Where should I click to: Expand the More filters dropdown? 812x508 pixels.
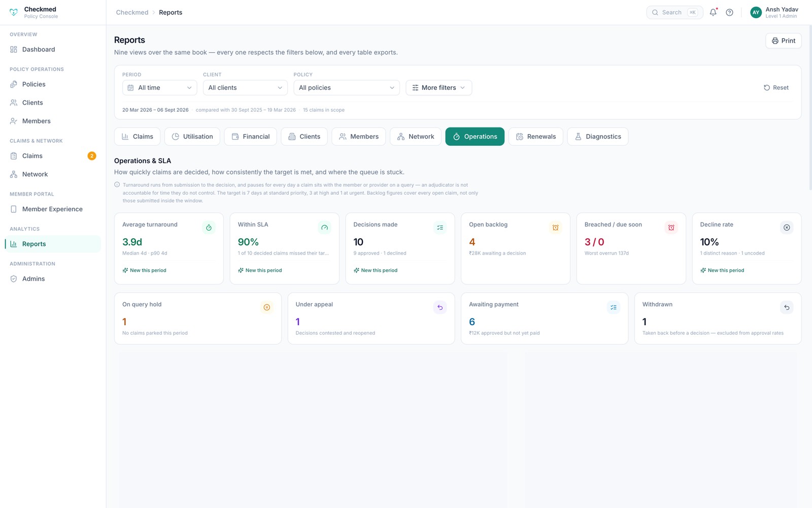(438, 87)
